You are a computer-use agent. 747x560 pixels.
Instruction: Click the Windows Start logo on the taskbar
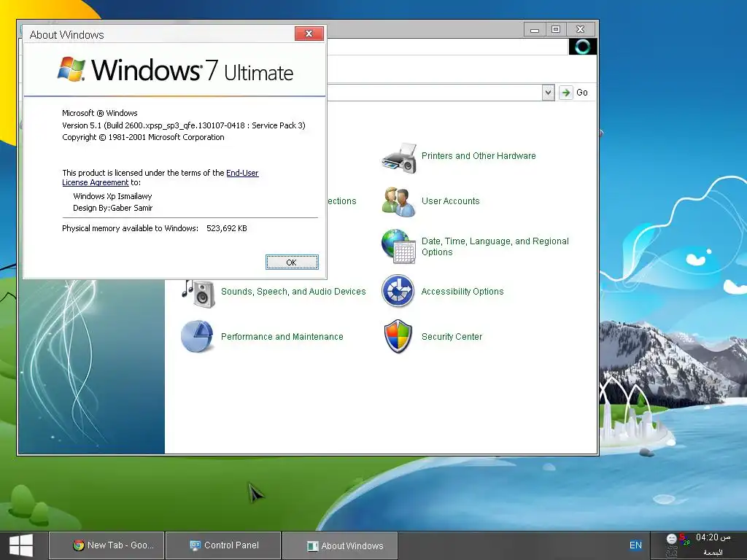21,545
